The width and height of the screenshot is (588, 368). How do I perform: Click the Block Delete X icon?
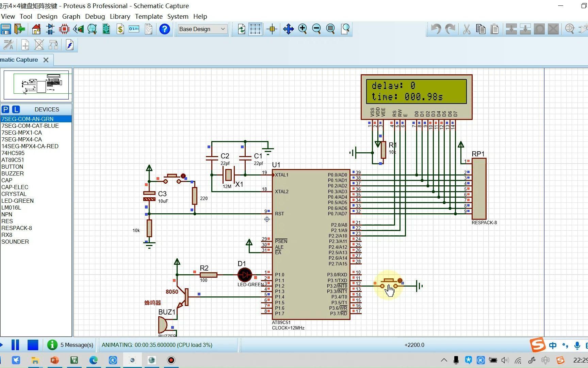coord(553,29)
